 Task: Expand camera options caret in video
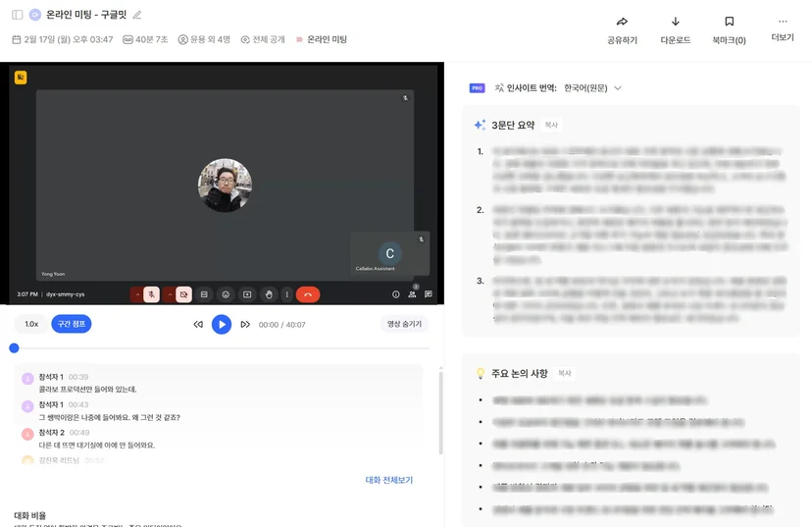coord(170,294)
